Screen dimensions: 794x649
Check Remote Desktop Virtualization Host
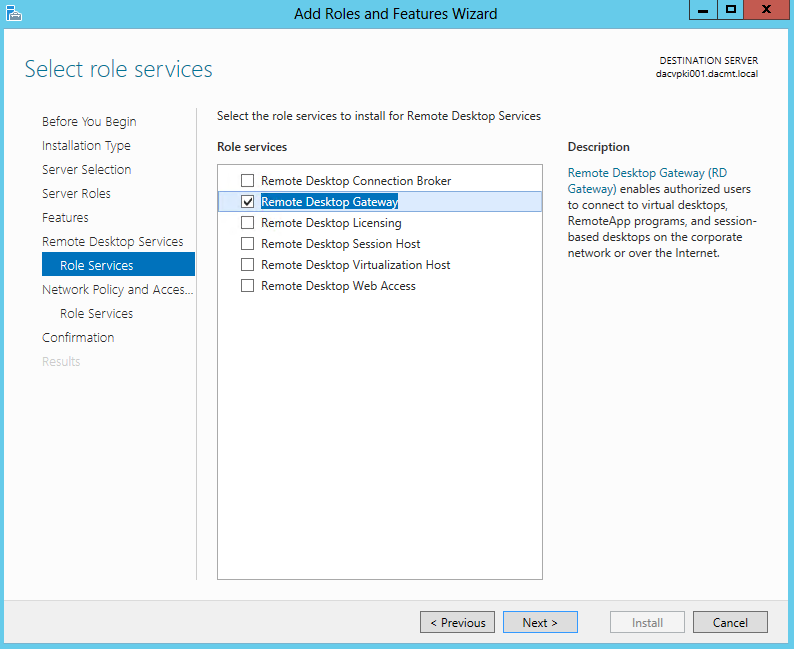(247, 265)
